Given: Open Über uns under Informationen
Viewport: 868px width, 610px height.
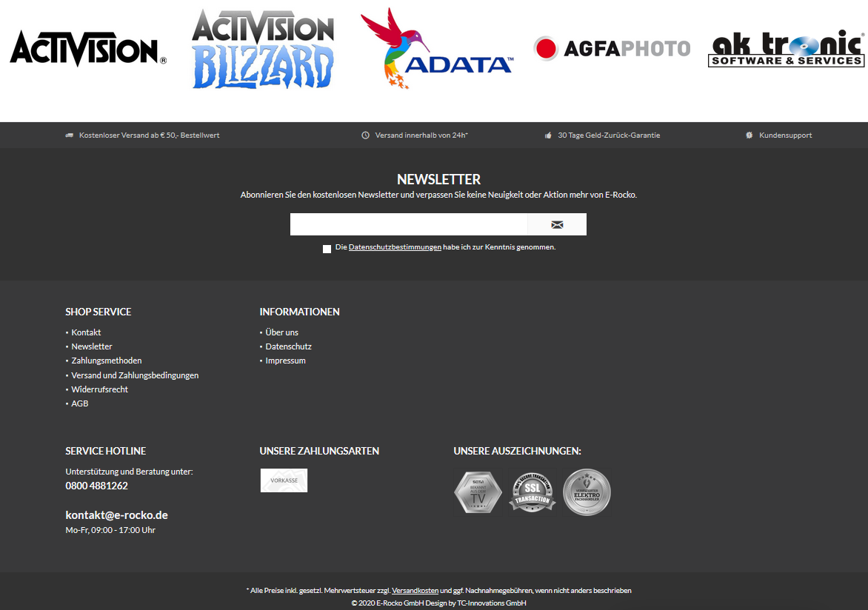Looking at the screenshot, I should pos(281,332).
